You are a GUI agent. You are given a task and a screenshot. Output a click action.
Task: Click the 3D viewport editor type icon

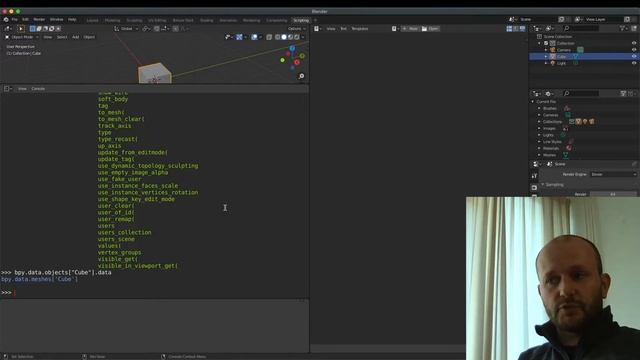(x=8, y=29)
